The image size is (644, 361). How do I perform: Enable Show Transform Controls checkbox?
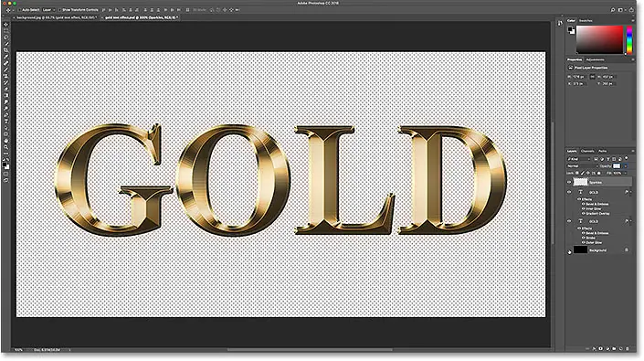[x=59, y=10]
